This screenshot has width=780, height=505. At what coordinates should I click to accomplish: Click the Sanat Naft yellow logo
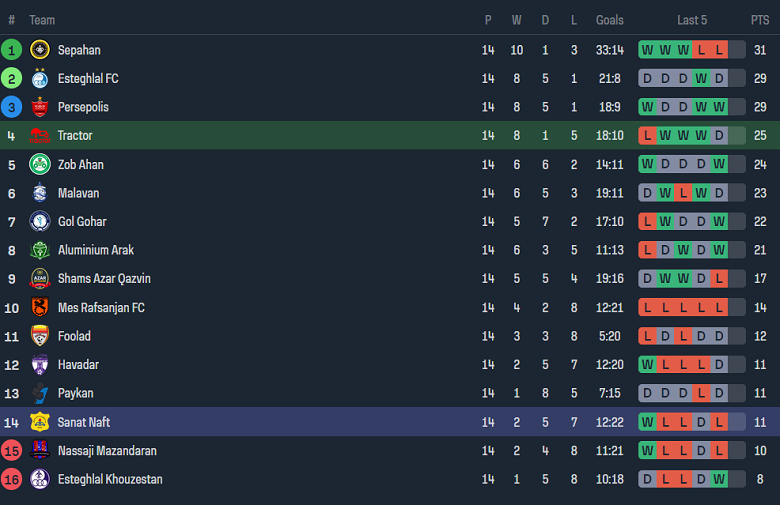40,422
